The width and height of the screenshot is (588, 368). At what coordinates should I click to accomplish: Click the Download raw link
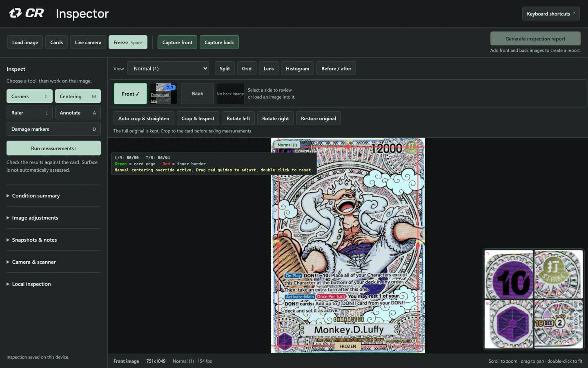click(x=160, y=97)
